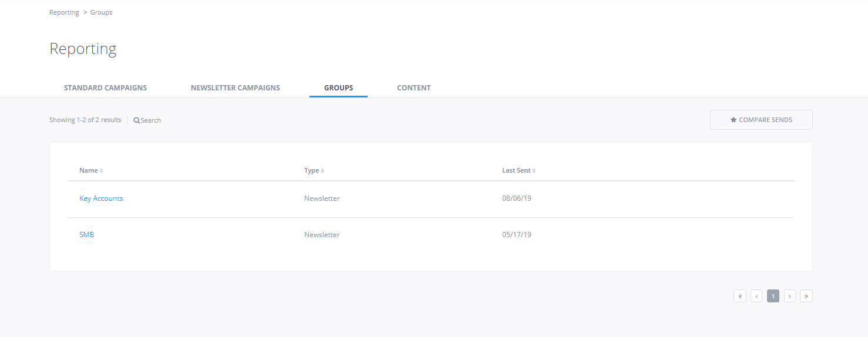
Task: Sort by the Last Sent column header
Action: (519, 170)
